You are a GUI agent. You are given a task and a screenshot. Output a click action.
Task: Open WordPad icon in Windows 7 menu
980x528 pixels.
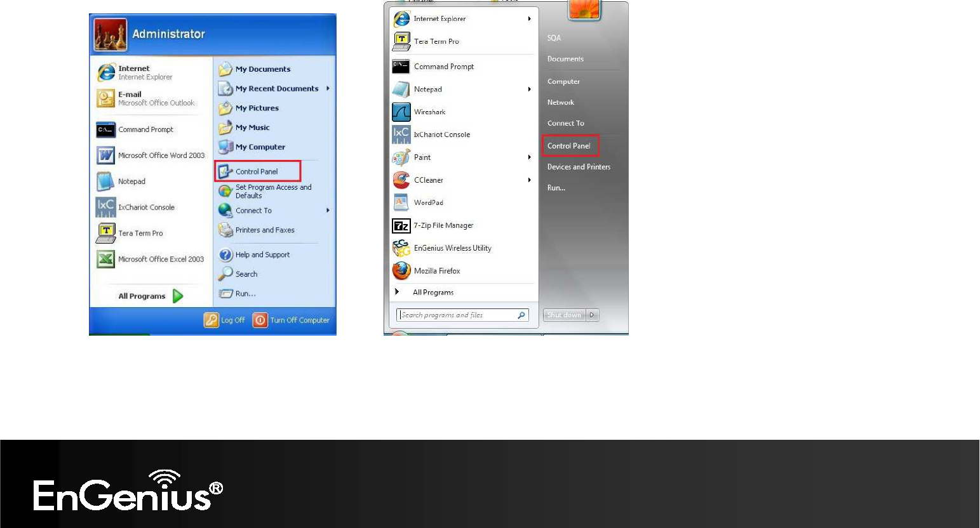(401, 202)
